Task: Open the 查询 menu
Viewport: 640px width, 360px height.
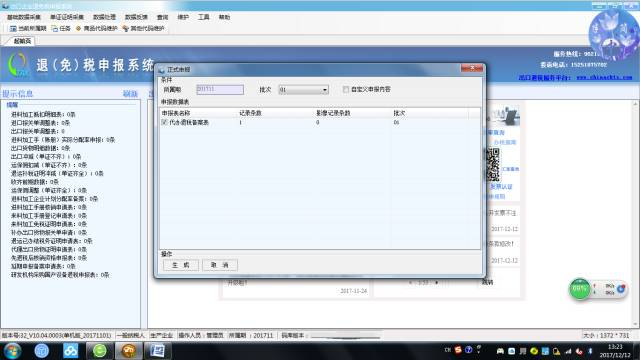Action: [162, 17]
